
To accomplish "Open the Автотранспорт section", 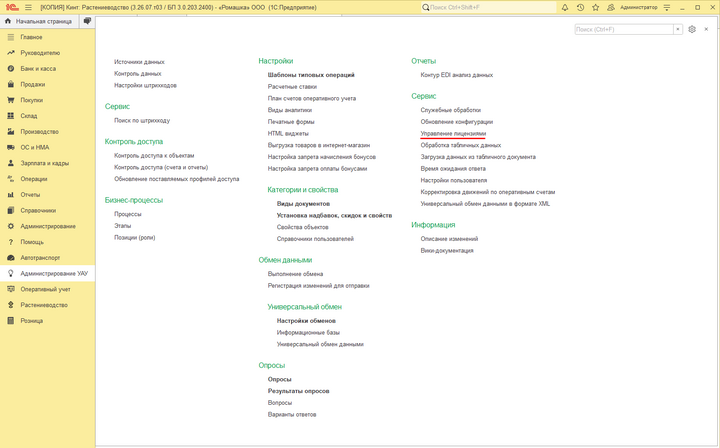I will (x=40, y=258).
